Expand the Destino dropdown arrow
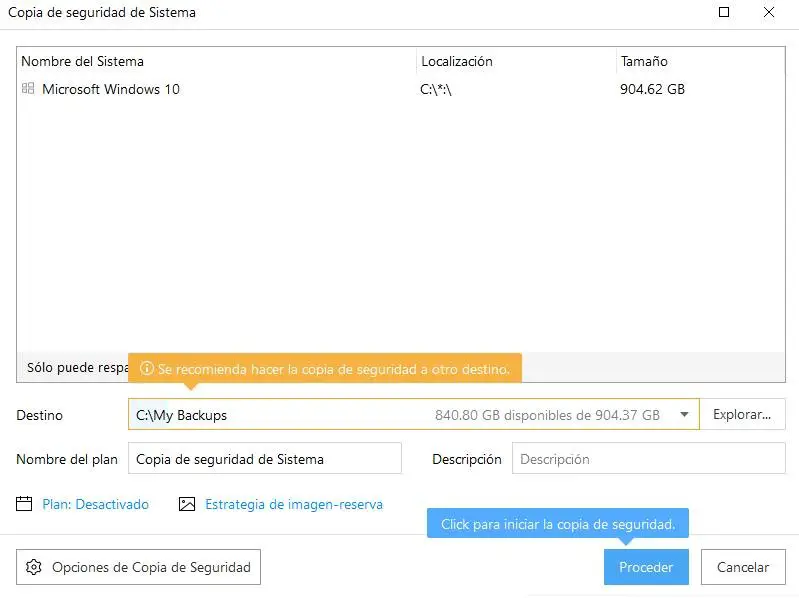Viewport: 799px width, 598px height. (685, 415)
